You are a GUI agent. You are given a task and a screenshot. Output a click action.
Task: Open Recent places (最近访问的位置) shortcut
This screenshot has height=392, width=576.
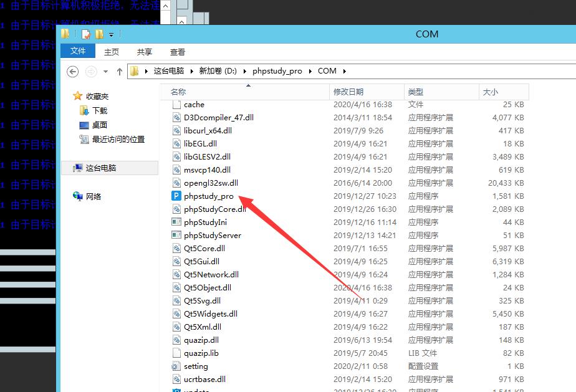pos(85,140)
